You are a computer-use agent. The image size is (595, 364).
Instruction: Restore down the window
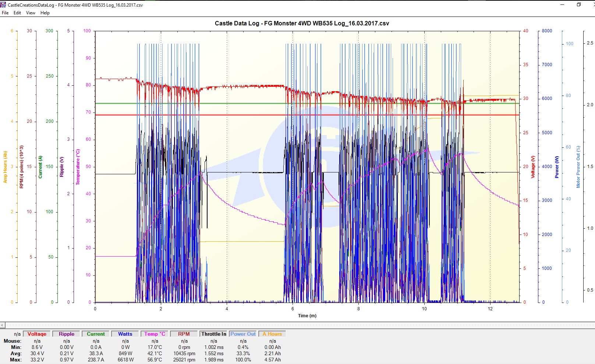(x=578, y=5)
